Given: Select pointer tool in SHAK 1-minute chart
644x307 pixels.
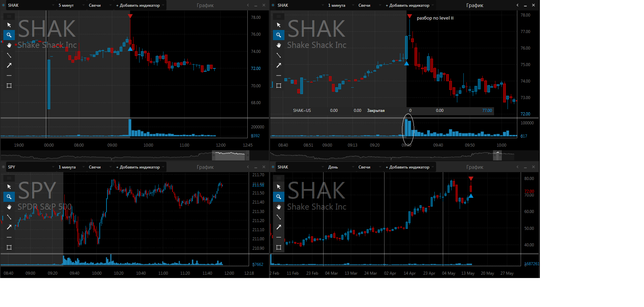Looking at the screenshot, I should 279,25.
